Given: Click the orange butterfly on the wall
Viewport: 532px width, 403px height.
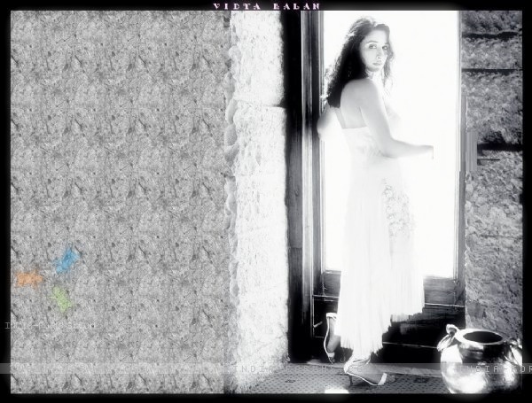Looking at the screenshot, I should [29, 280].
